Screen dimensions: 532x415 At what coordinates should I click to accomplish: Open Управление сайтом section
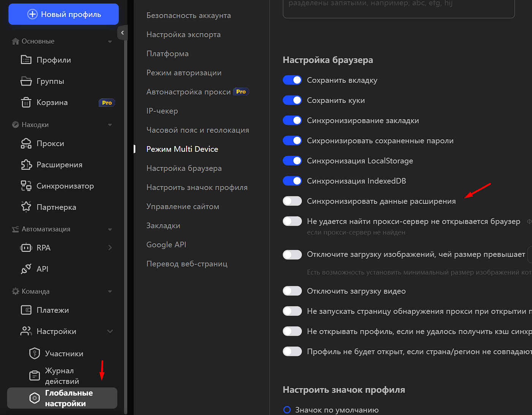coord(183,207)
